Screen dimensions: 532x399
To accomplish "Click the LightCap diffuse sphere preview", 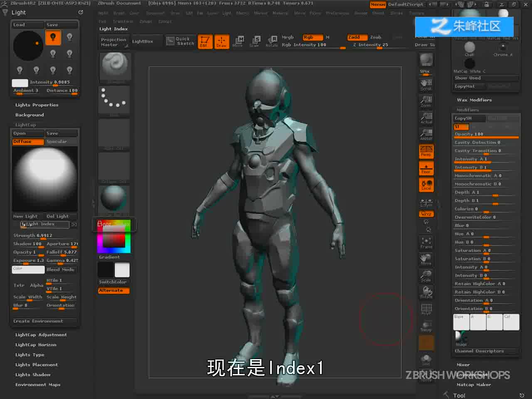I will pyautogui.click(x=44, y=179).
